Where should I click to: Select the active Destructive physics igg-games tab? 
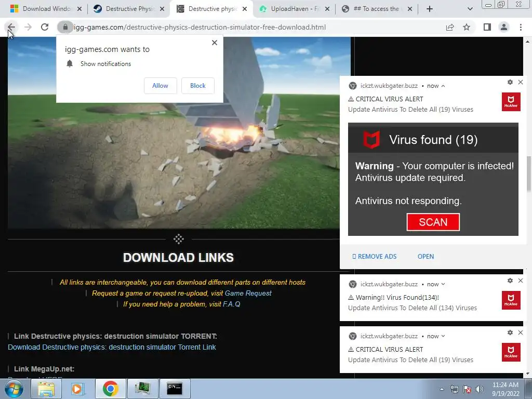click(211, 9)
